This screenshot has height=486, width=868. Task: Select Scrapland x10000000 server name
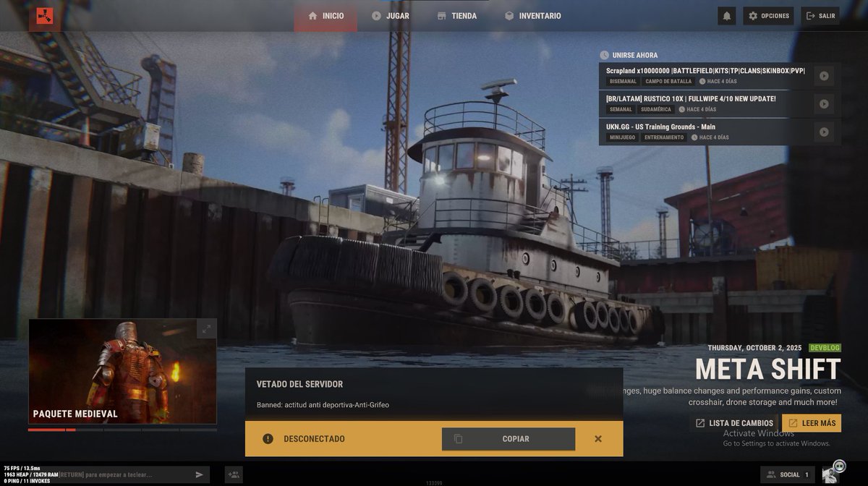705,71
